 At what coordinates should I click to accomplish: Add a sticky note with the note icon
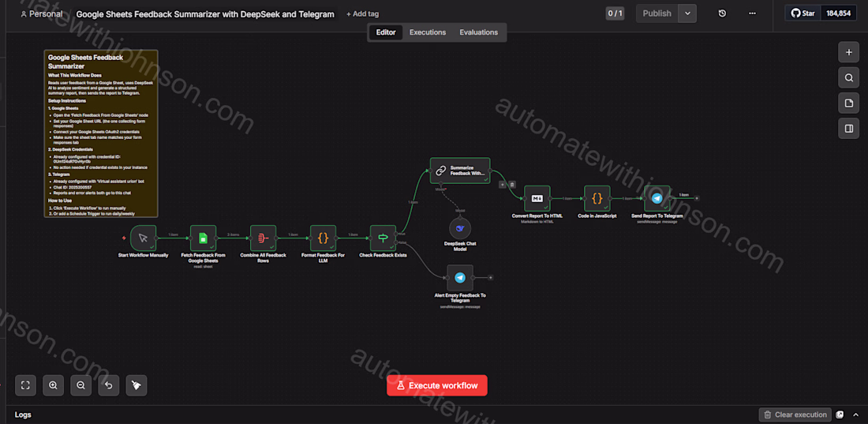pyautogui.click(x=848, y=103)
